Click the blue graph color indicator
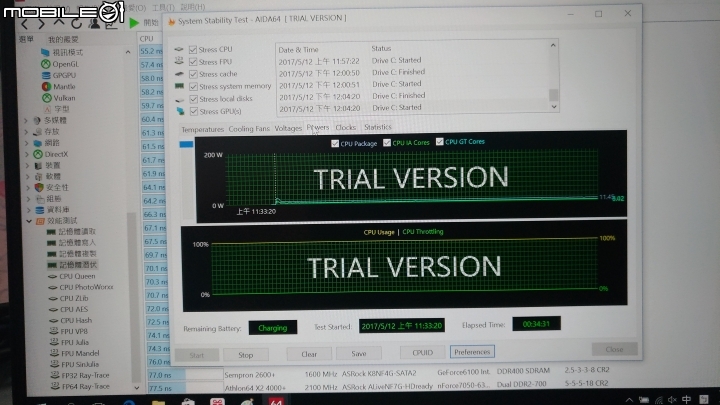The height and width of the screenshot is (405, 720). point(186,144)
